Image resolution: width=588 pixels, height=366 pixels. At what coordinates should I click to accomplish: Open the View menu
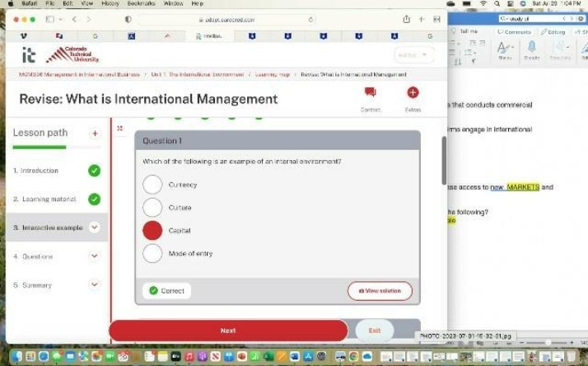(87, 3)
